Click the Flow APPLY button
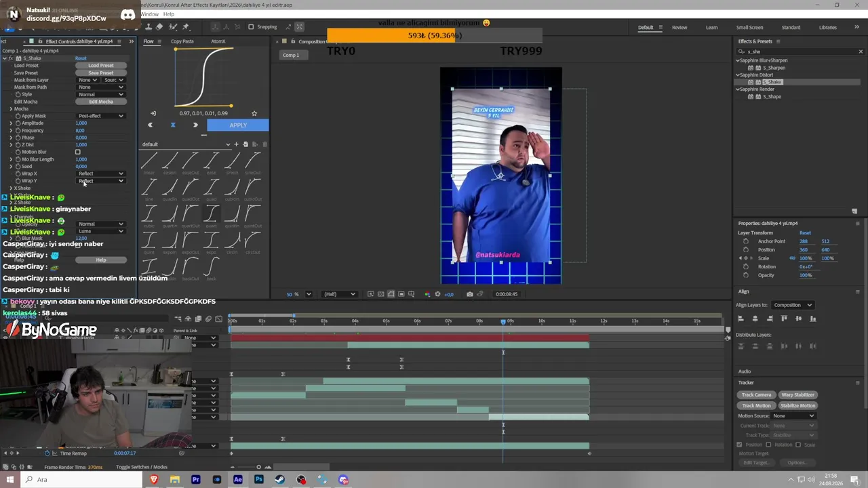Viewport: 868px width, 488px height. [237, 125]
